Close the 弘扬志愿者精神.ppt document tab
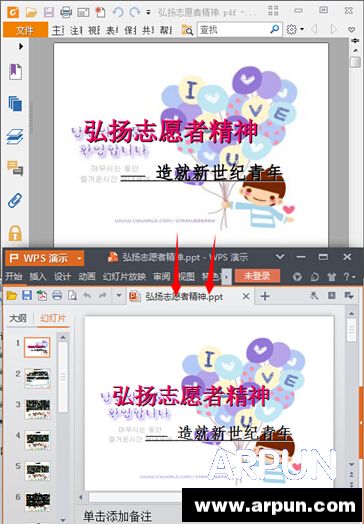The image size is (364, 524). coord(246,296)
